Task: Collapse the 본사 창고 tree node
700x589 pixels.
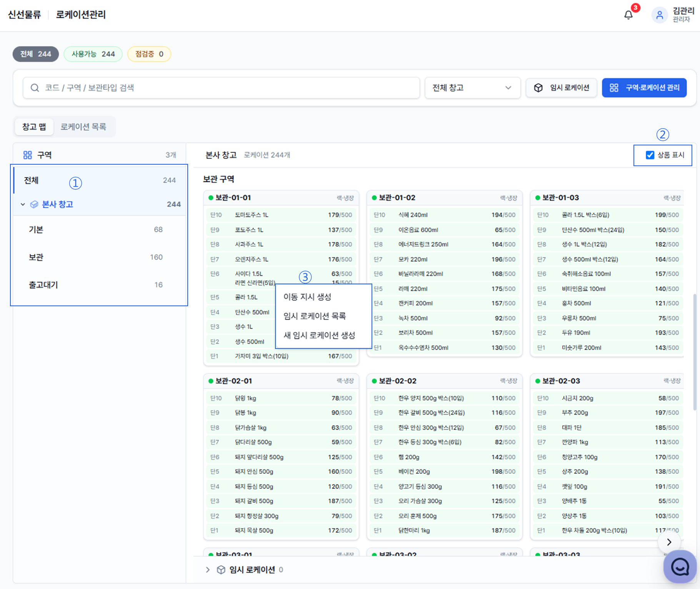Action: pos(23,204)
